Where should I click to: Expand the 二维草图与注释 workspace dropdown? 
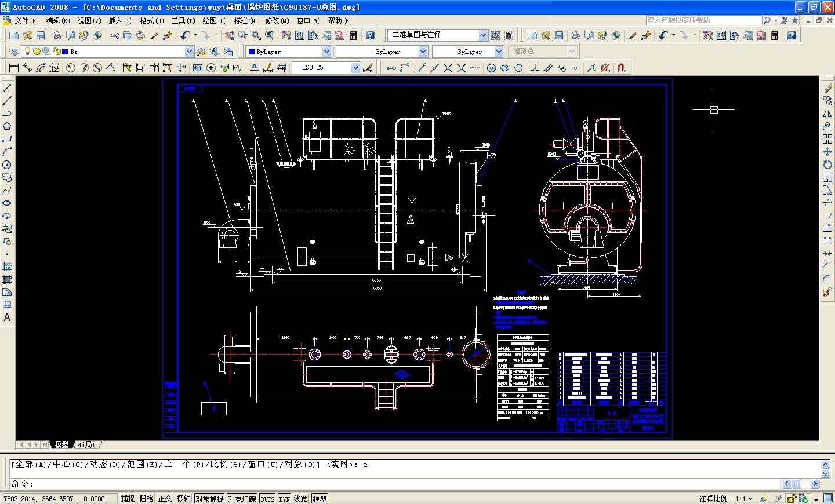click(483, 35)
